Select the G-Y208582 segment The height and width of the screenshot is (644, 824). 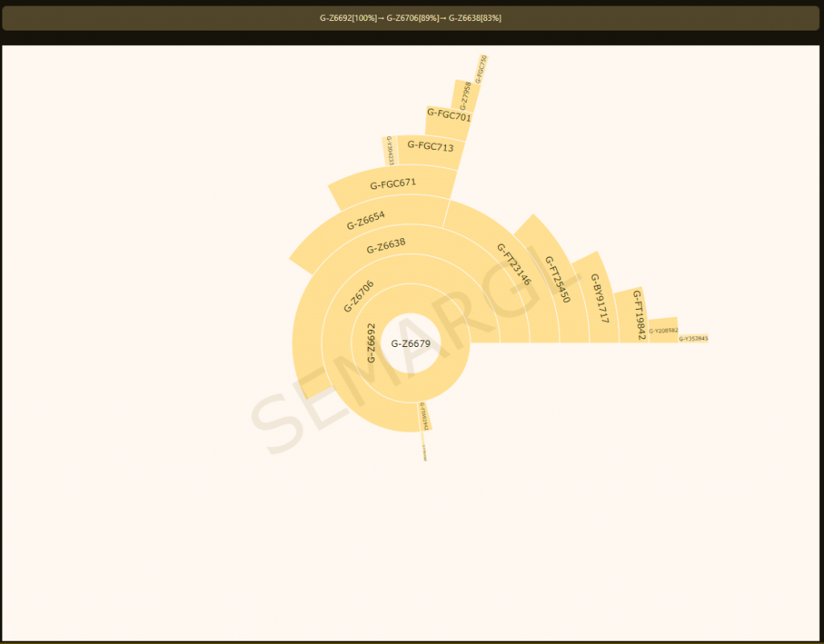pyautogui.click(x=664, y=330)
